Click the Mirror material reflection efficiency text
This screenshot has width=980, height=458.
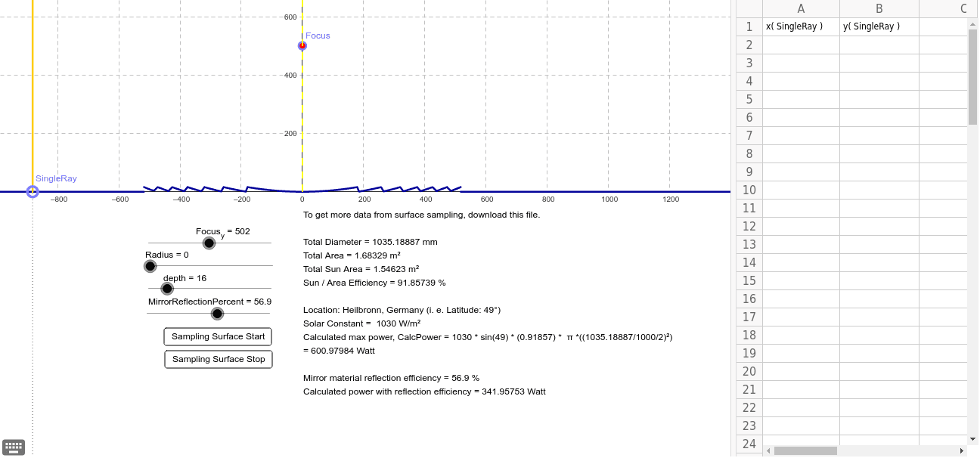tap(392, 378)
